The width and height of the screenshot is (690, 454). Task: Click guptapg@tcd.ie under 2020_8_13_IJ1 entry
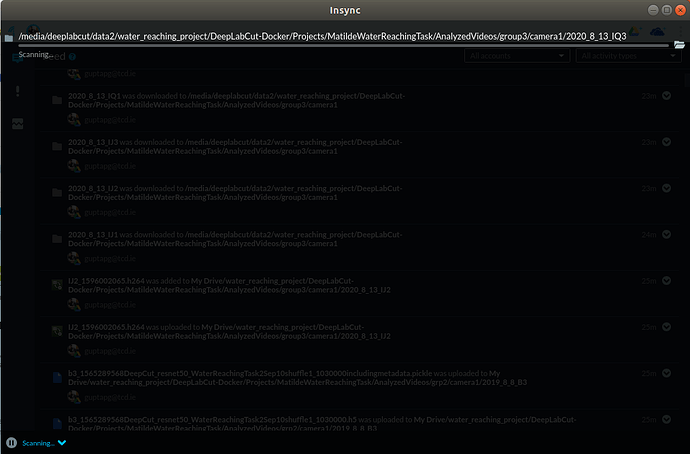click(x=110, y=258)
